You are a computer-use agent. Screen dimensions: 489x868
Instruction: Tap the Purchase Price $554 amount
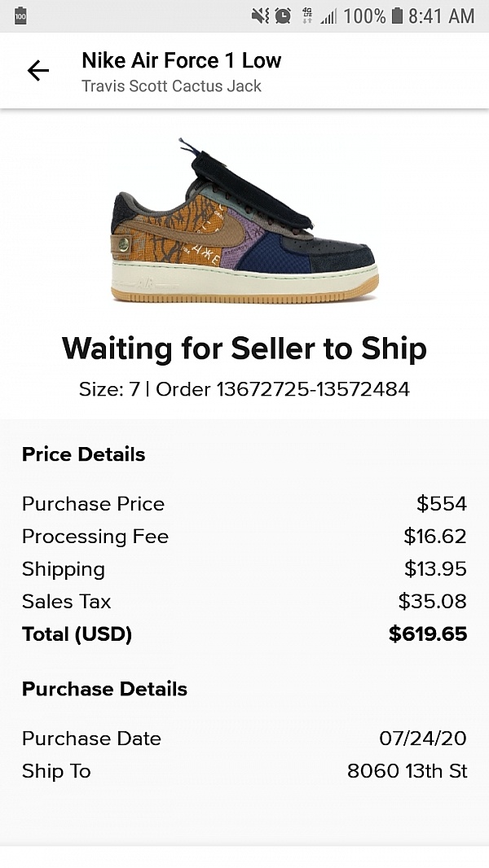pyautogui.click(x=441, y=504)
